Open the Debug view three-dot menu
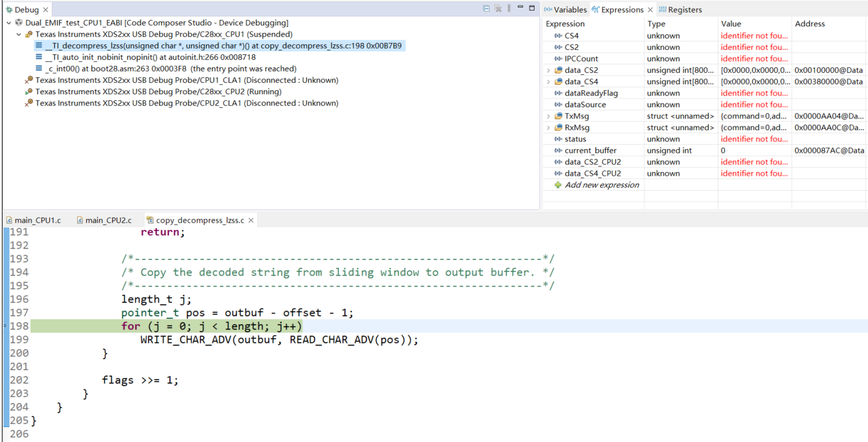The width and height of the screenshot is (868, 442). pyautogui.click(x=509, y=9)
